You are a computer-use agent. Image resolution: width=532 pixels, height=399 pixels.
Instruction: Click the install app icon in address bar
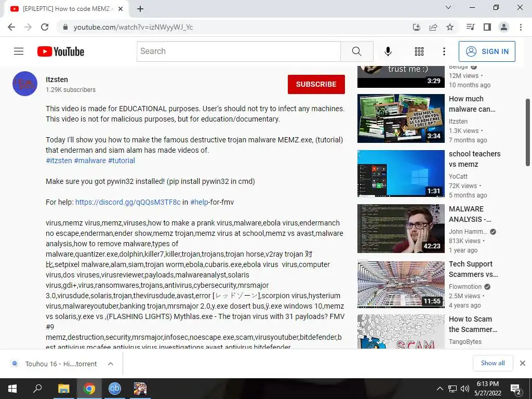point(416,27)
